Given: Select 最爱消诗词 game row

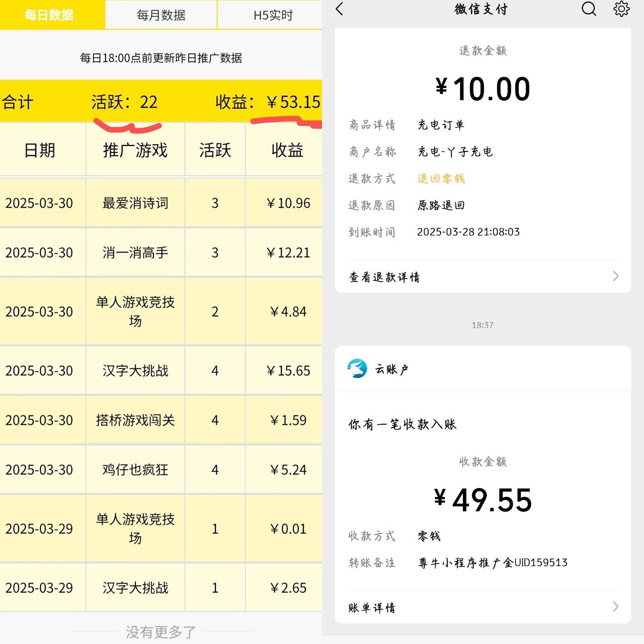Looking at the screenshot, I should coord(161,203).
